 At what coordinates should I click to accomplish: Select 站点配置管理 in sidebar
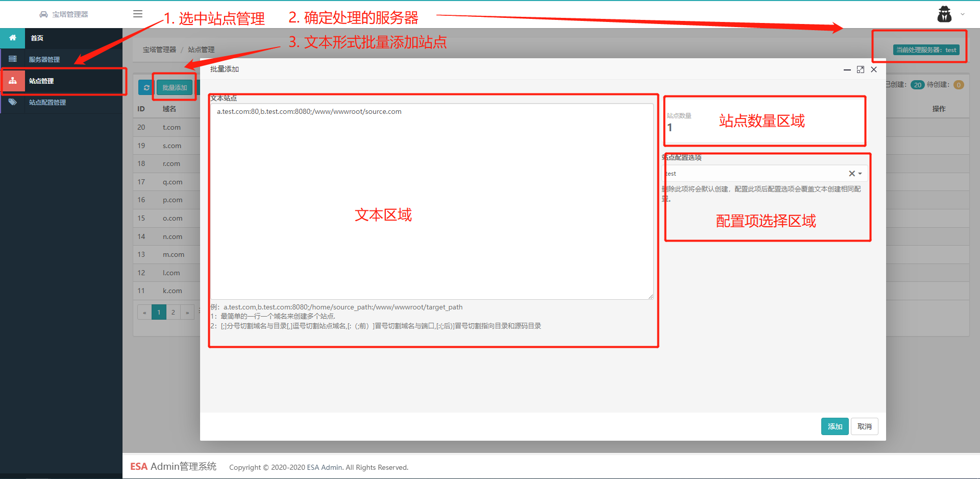coord(47,103)
